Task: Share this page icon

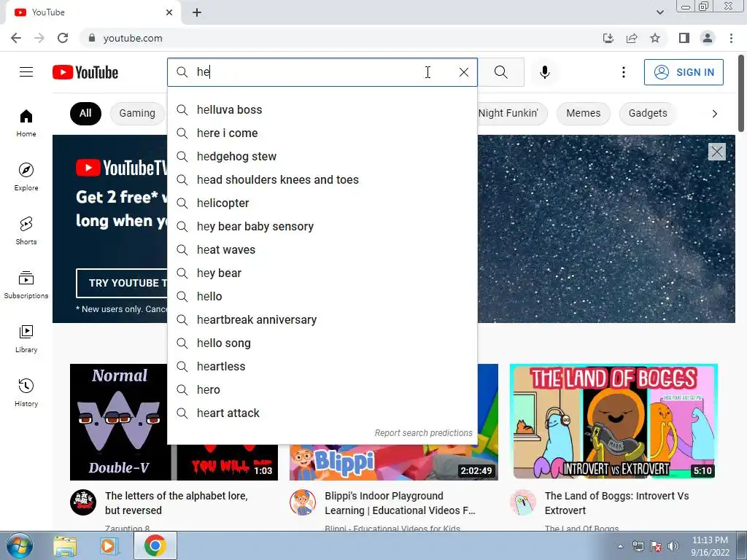Action: point(632,38)
